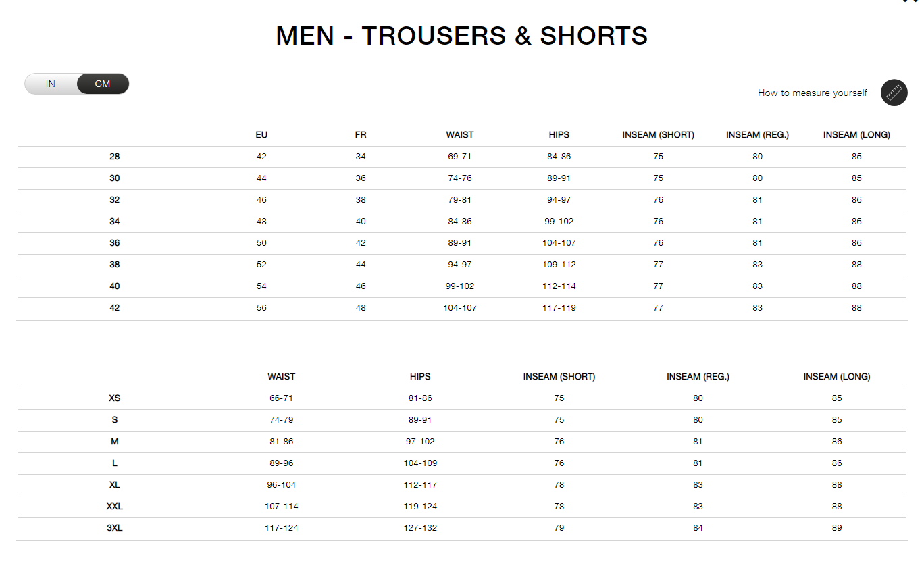Click size 42 row label

[x=115, y=308]
